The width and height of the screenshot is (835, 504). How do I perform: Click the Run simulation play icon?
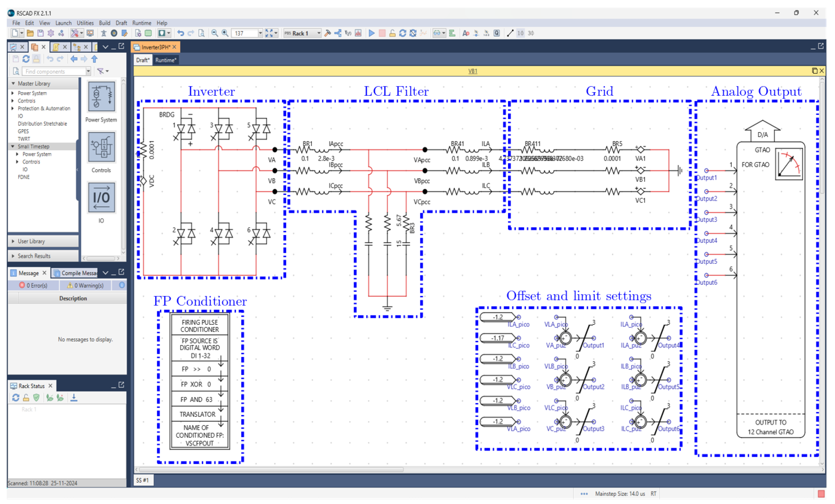371,33
